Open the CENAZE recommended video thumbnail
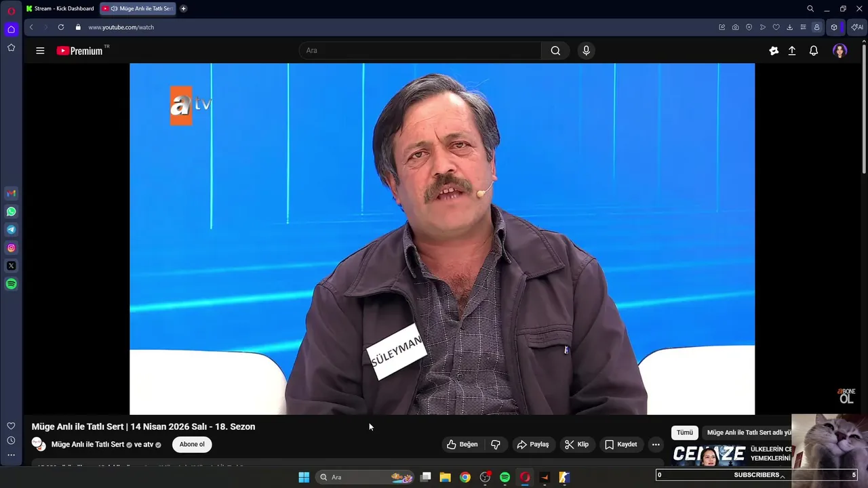The height and width of the screenshot is (488, 868). 709,454
